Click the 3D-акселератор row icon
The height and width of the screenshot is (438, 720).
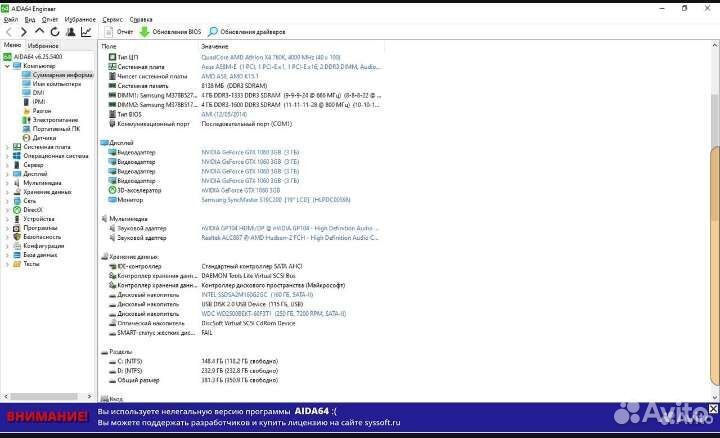(x=112, y=190)
